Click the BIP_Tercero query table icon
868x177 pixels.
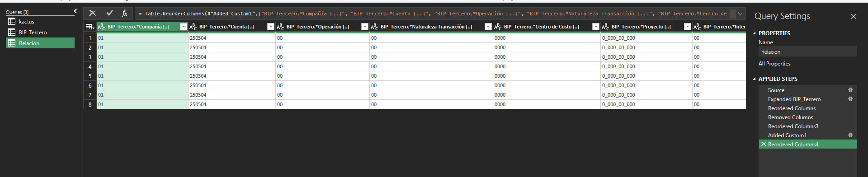coord(12,33)
